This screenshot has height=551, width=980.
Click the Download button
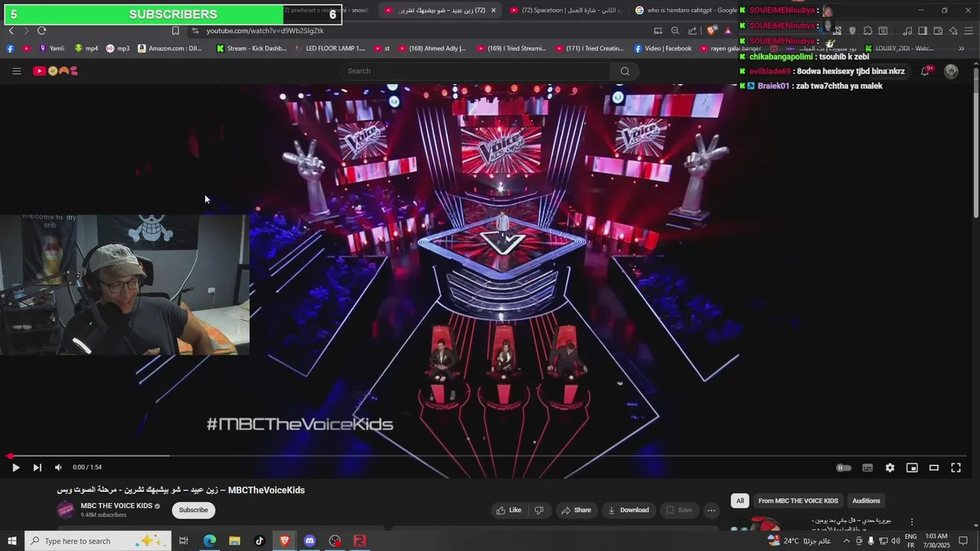(x=628, y=510)
